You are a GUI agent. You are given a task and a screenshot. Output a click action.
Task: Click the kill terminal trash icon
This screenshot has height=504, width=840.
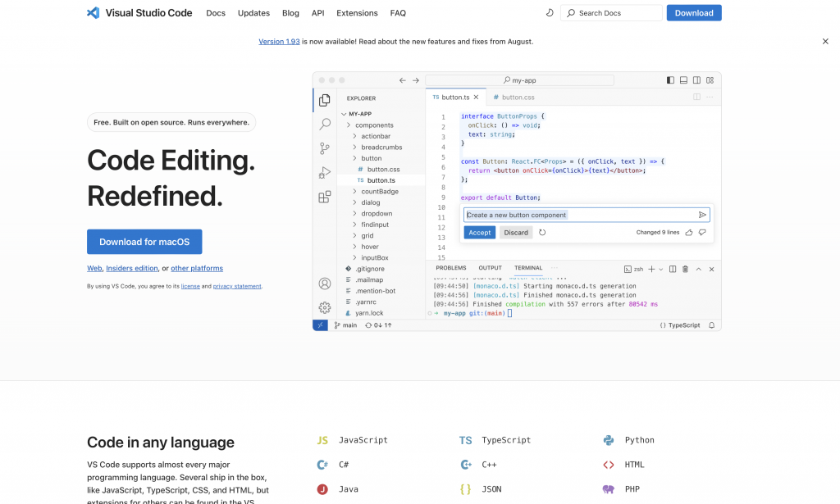click(685, 269)
